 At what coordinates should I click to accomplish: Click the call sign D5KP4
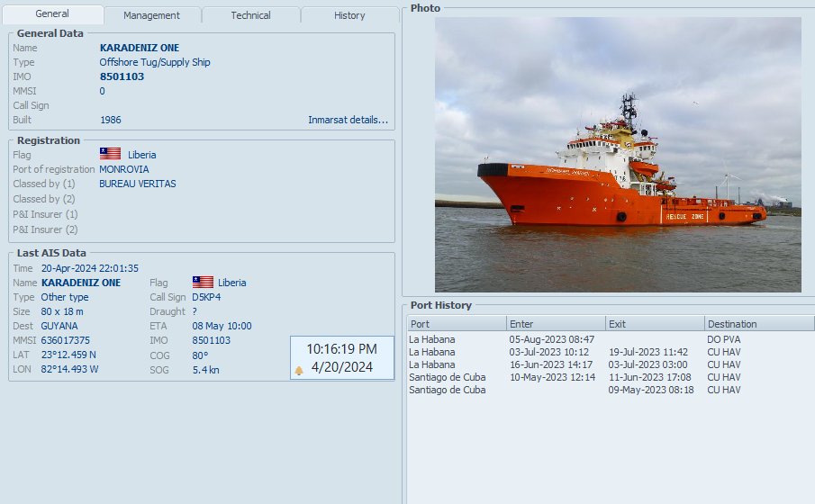206,297
